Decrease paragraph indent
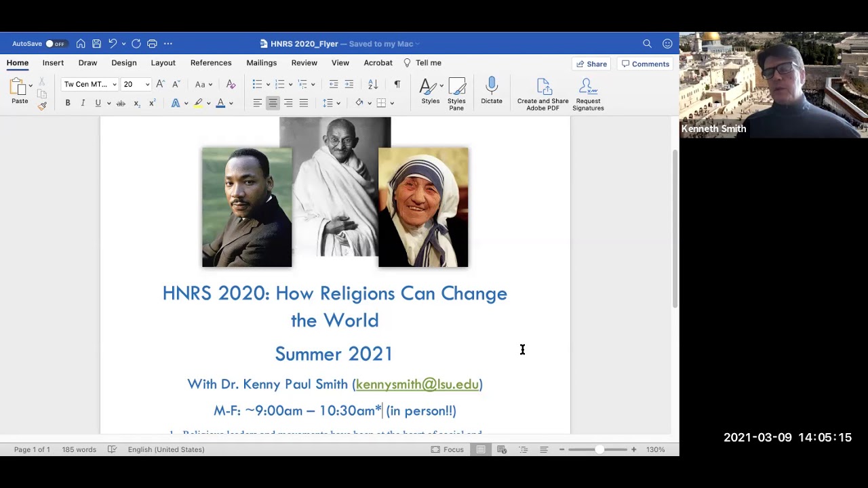Viewport: 868px width, 488px height. coord(334,84)
